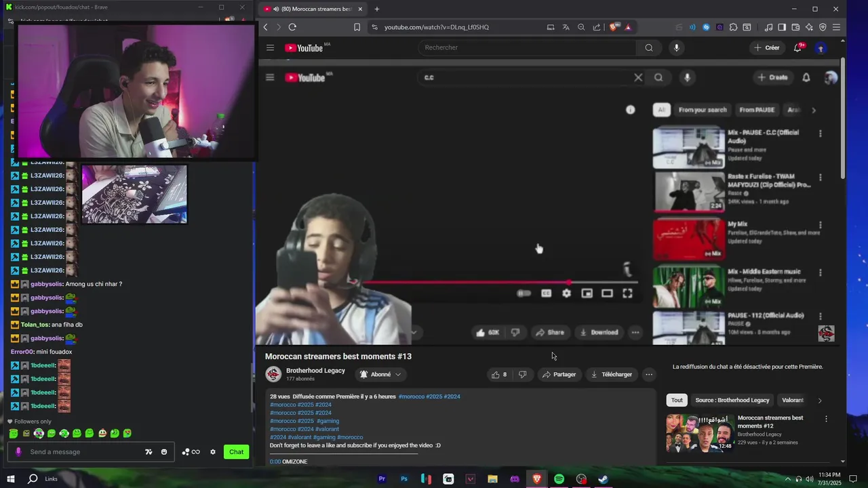Image resolution: width=868 pixels, height=488 pixels.
Task: Open Steam from the taskbar
Action: coord(603,479)
